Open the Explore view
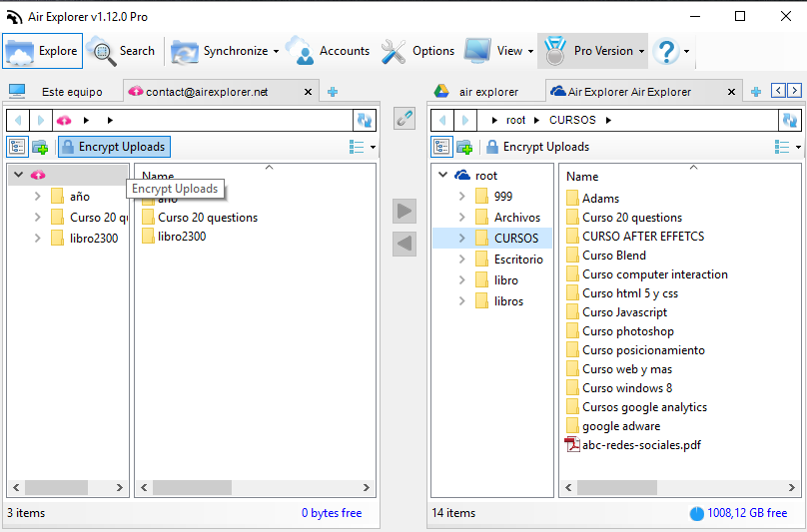 coord(42,51)
